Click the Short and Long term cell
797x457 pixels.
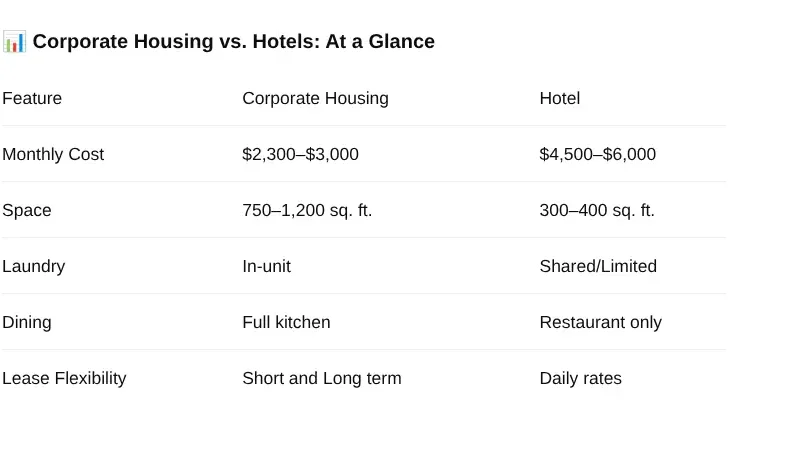(x=322, y=378)
